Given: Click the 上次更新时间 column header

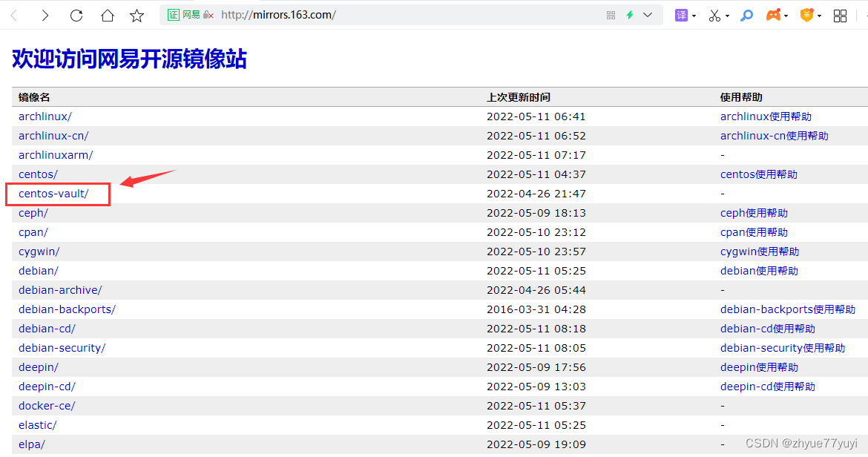Looking at the screenshot, I should point(518,97).
